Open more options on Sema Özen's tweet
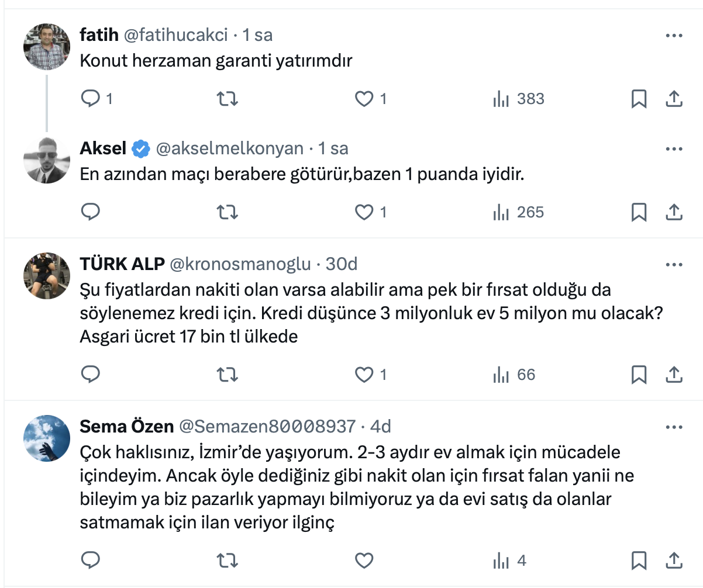The height and width of the screenshot is (588, 703). [674, 427]
